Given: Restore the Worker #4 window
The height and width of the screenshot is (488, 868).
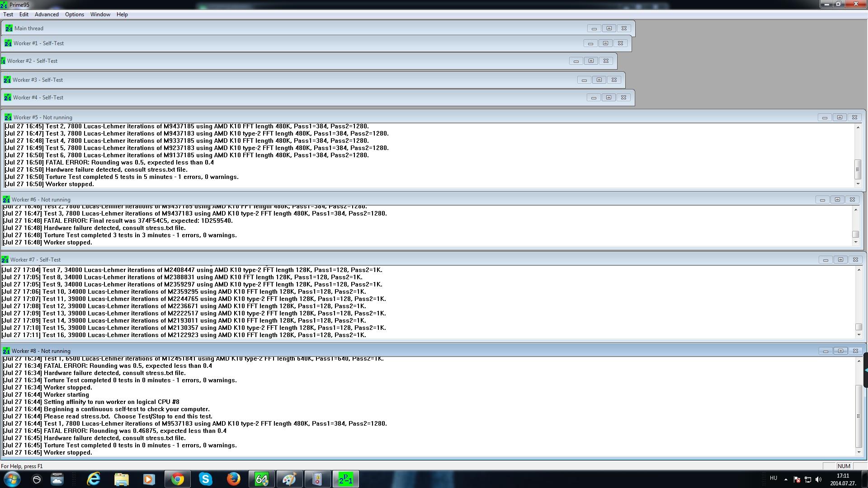Looking at the screenshot, I should click(609, 97).
